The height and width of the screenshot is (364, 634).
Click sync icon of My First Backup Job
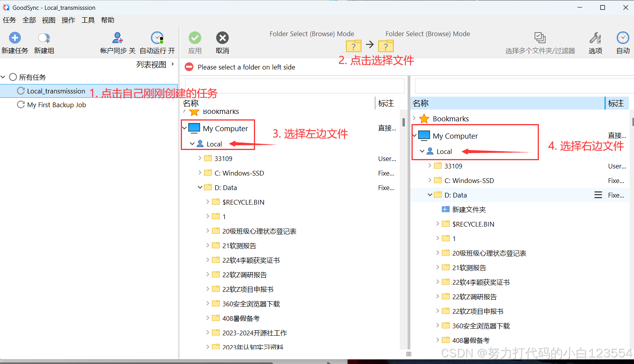21,104
